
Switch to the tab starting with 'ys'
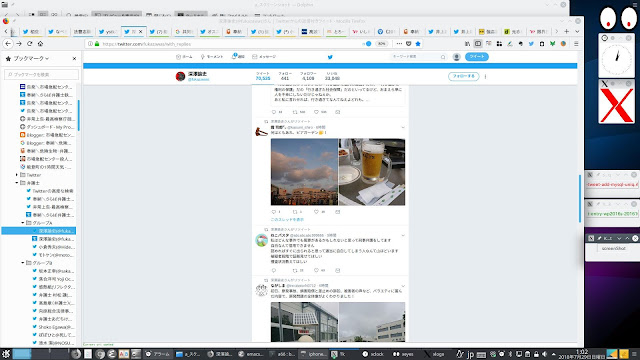point(108,31)
